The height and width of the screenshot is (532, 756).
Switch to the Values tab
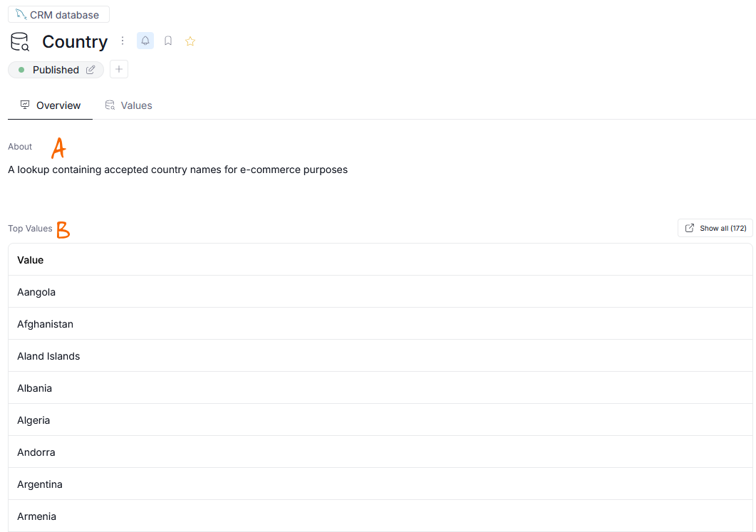click(128, 105)
